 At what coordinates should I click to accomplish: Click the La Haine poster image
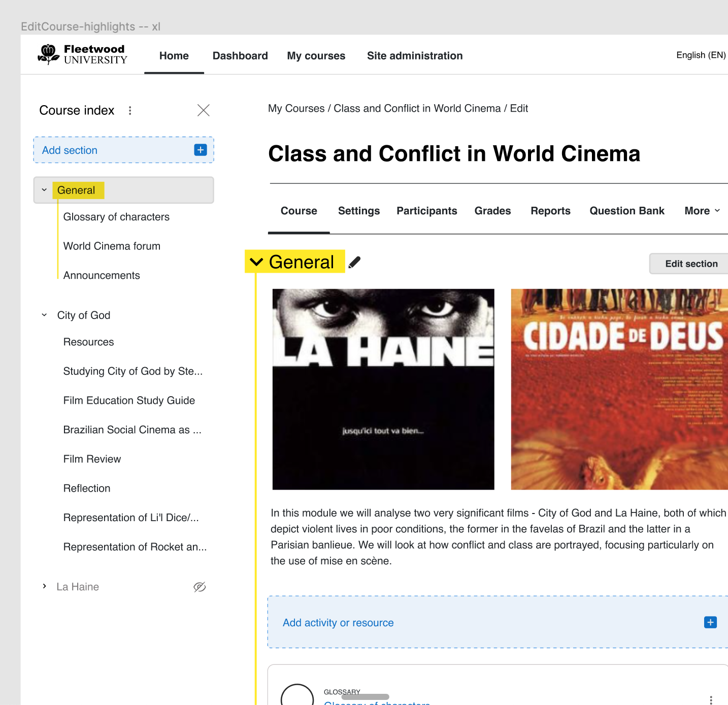[x=383, y=389]
